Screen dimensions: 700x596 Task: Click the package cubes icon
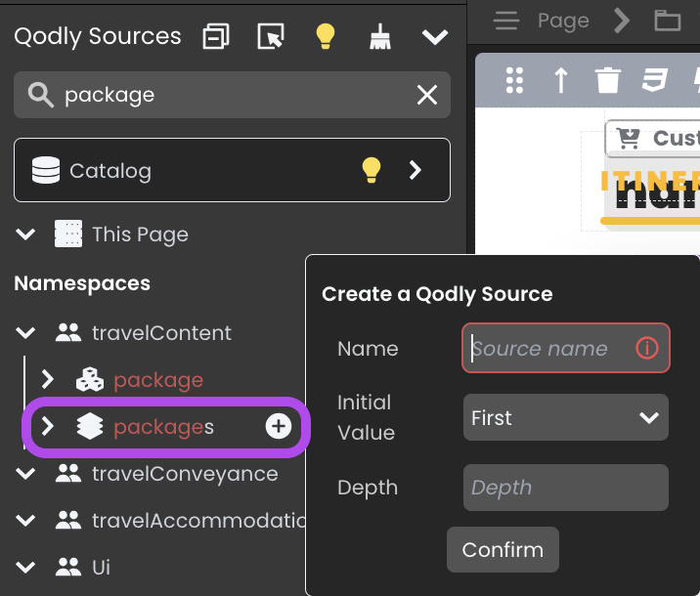[90, 380]
